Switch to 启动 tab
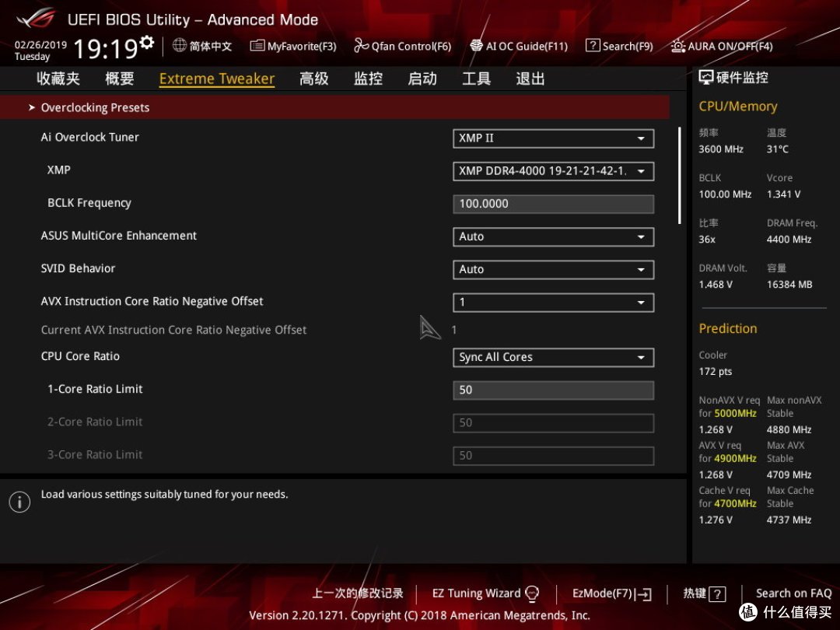Image resolution: width=840 pixels, height=630 pixels. pyautogui.click(x=422, y=79)
